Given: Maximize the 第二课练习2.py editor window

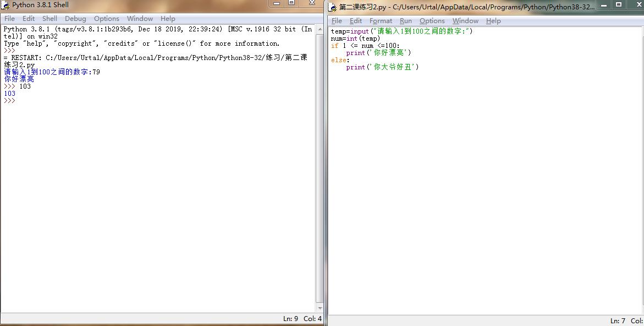Looking at the screenshot, I should 619,5.
